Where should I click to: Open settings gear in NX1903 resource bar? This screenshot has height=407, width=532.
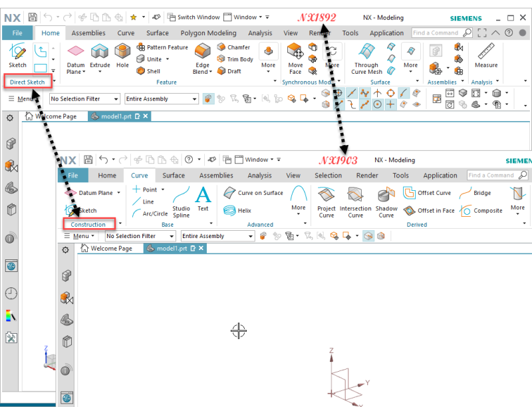[65, 250]
